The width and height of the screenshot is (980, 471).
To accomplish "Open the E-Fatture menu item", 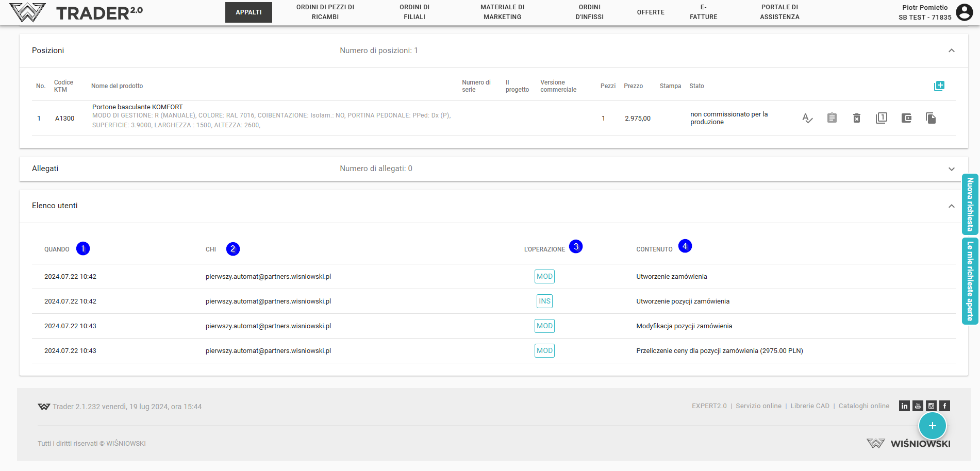I will (703, 12).
